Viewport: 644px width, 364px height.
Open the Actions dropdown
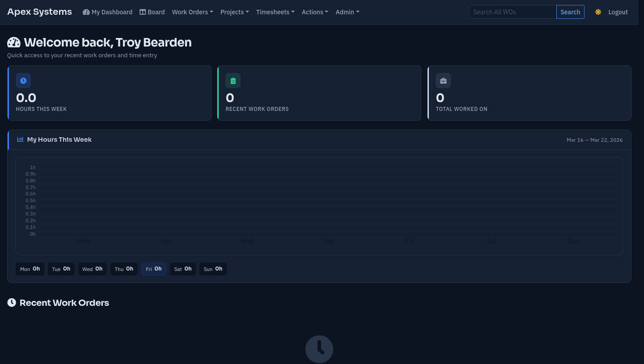pos(314,12)
